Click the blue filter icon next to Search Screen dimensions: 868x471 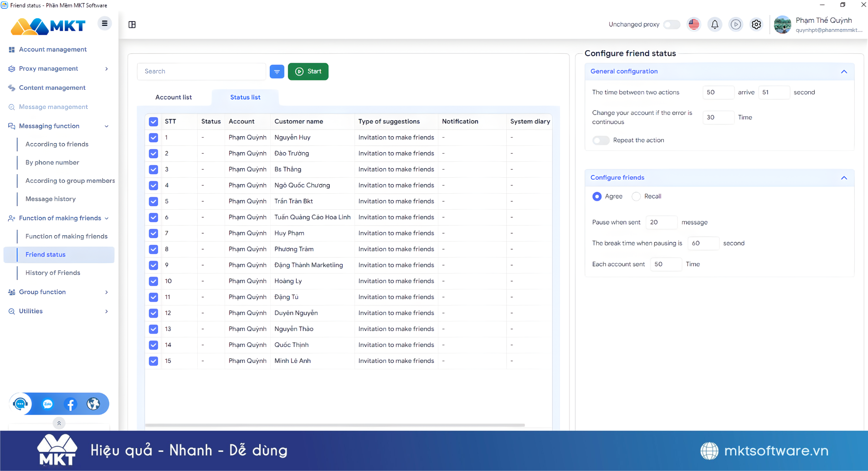click(277, 72)
